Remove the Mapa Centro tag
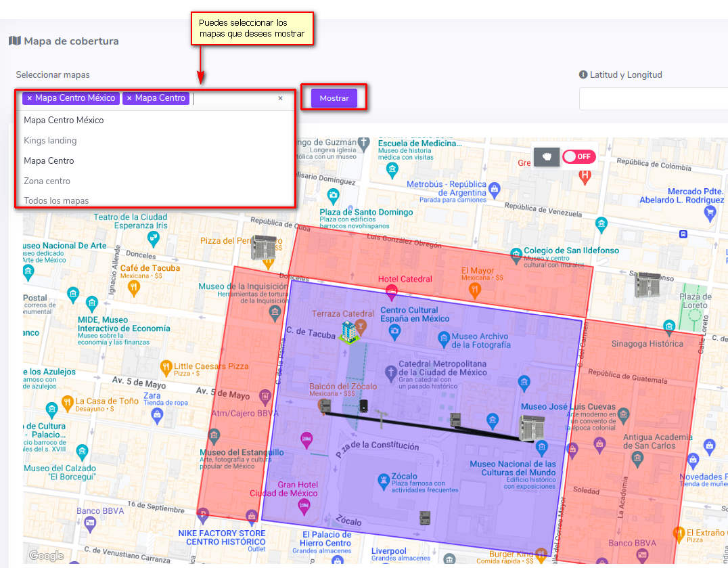The image size is (728, 568). 129,98
